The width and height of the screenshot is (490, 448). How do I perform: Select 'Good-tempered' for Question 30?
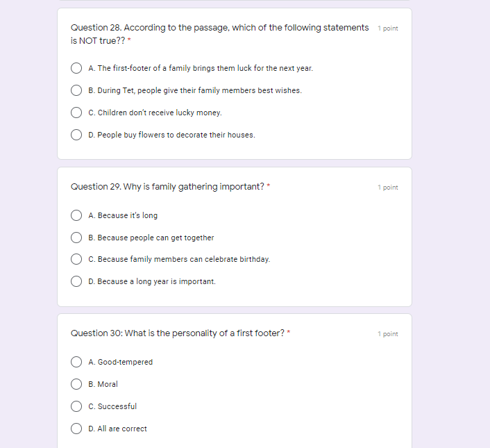tap(76, 362)
